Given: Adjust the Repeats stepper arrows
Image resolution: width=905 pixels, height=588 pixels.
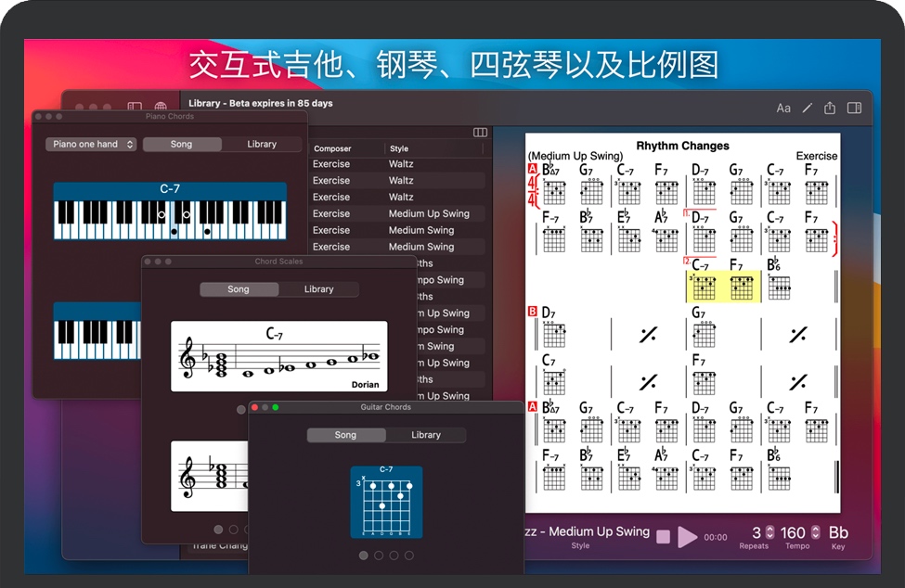Looking at the screenshot, I should (x=769, y=532).
